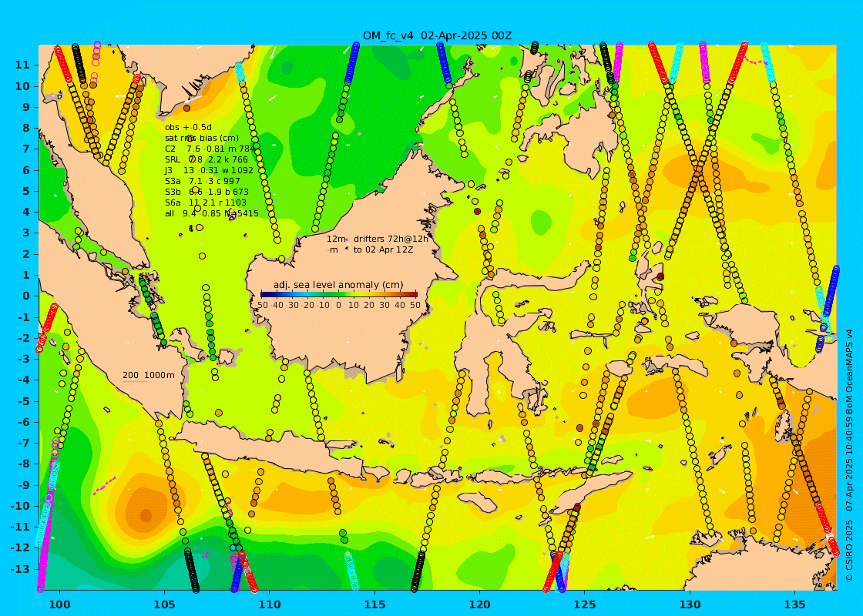This screenshot has width=863, height=616.
Task: Click the J3 satellite statistics row
Action: pos(209,170)
